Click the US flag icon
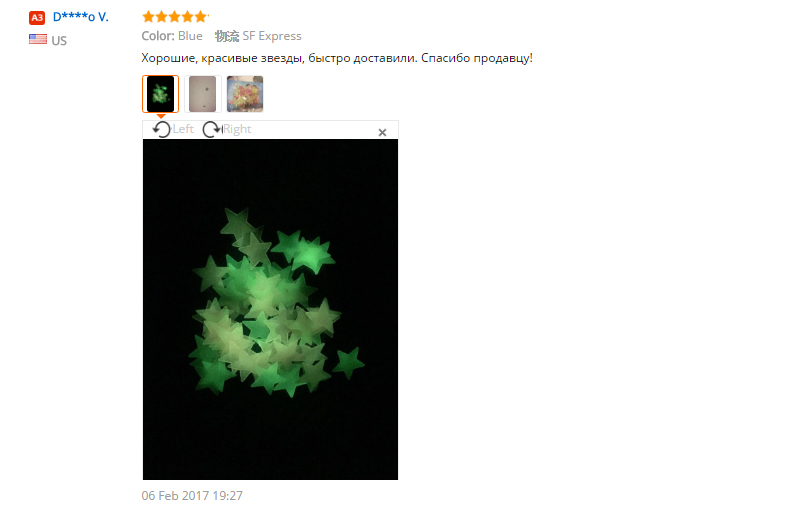The image size is (810, 517). pyautogui.click(x=38, y=39)
